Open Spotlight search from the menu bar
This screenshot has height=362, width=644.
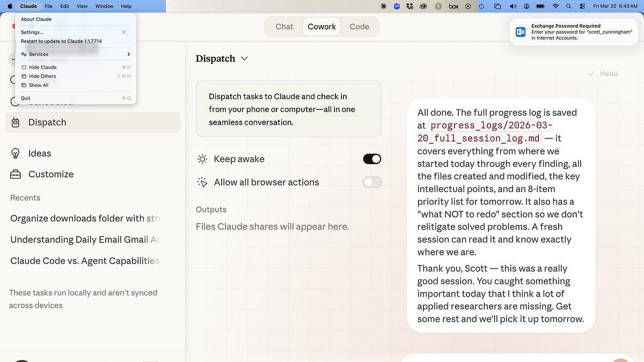568,6
